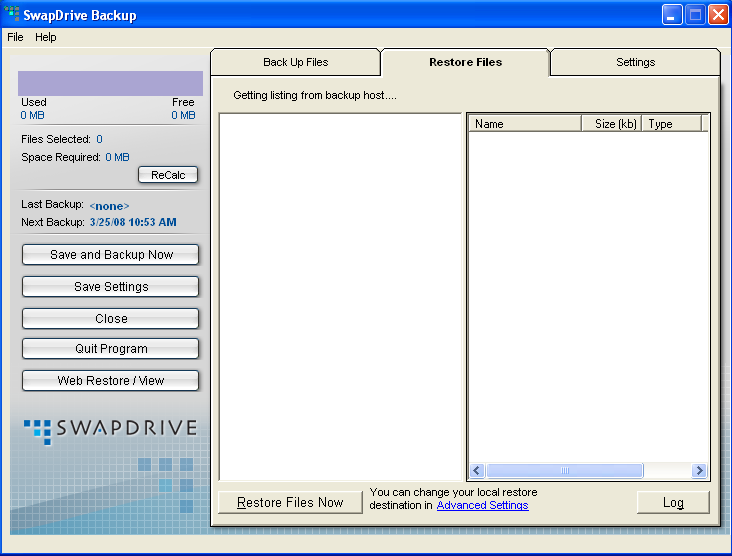The height and width of the screenshot is (556, 732).
Task: Follow the Advanced Settings link
Action: click(482, 505)
